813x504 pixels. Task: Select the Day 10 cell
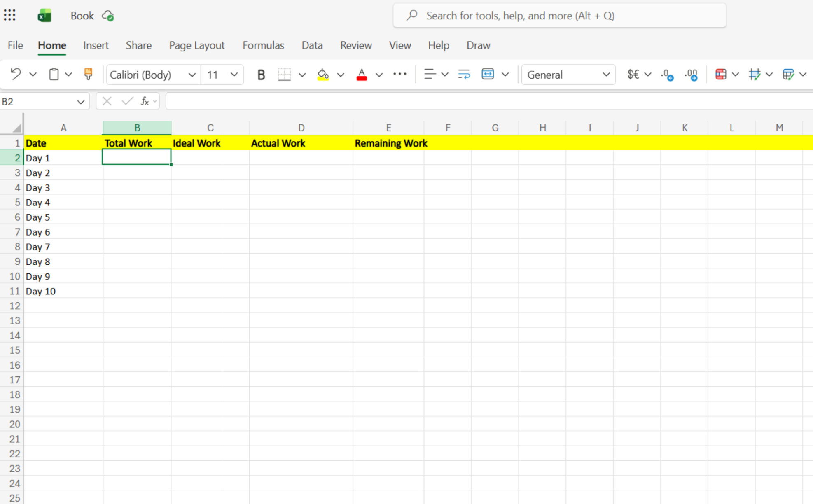click(63, 291)
